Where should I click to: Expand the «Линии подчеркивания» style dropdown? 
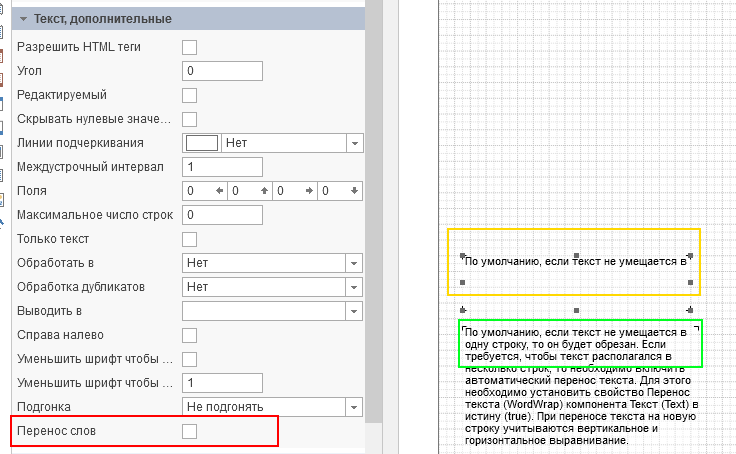354,143
